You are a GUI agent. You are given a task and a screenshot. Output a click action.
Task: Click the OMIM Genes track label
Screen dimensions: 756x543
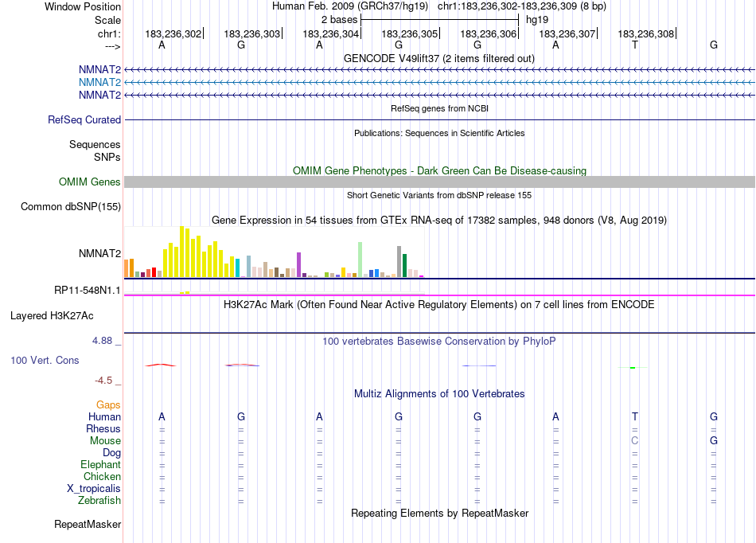[x=89, y=182]
